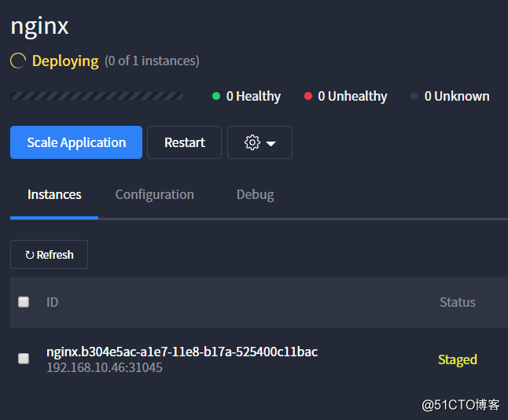The image size is (508, 420).
Task: Click the red Unhealthy indicator dot
Action: pyautogui.click(x=308, y=96)
